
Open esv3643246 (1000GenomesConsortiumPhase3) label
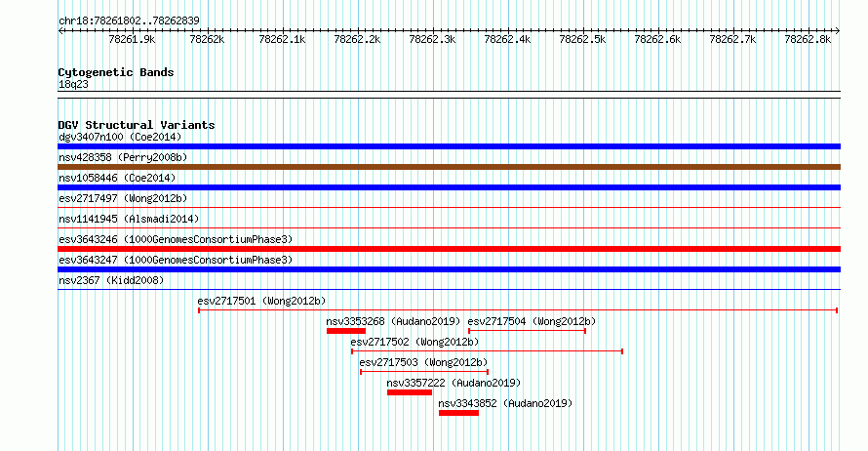coord(176,239)
